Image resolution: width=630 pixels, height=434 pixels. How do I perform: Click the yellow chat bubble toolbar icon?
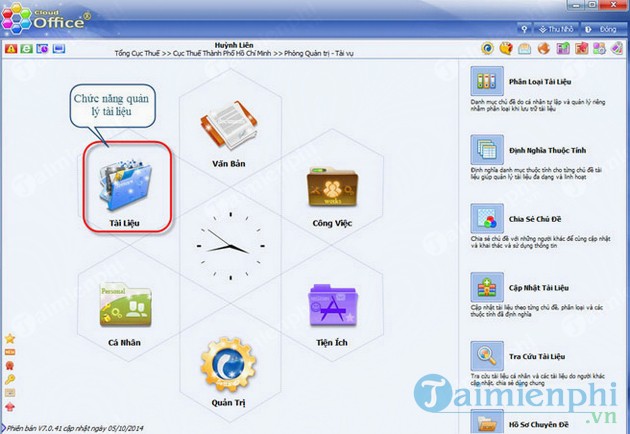pos(506,49)
